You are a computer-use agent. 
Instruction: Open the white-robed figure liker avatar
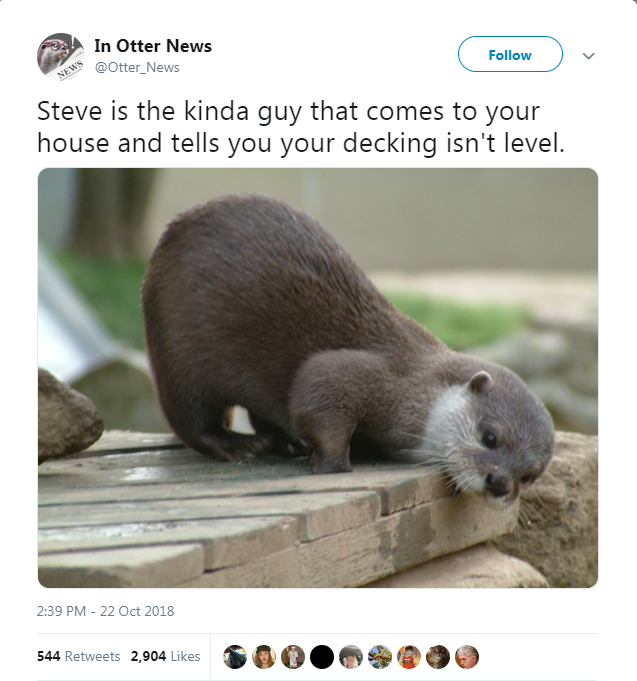point(293,657)
